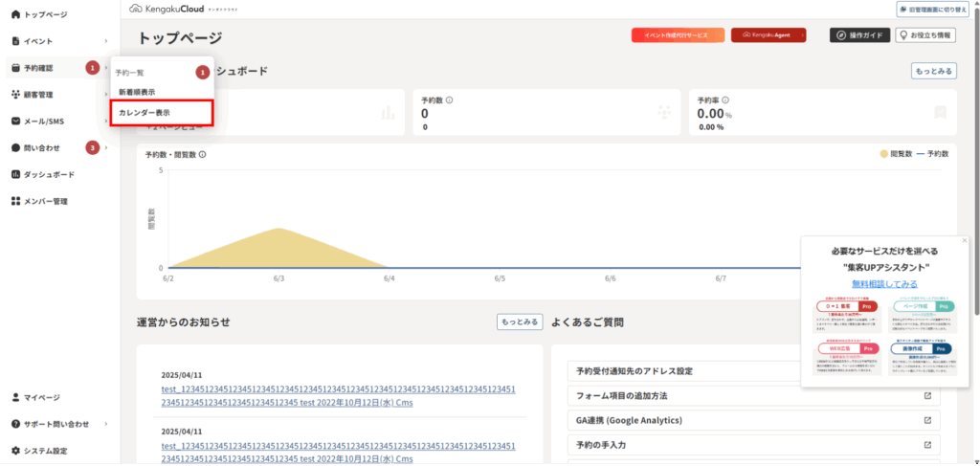The image size is (980, 466).
Task: Click もっとみる beside the dashboard heading
Action: coord(934,71)
